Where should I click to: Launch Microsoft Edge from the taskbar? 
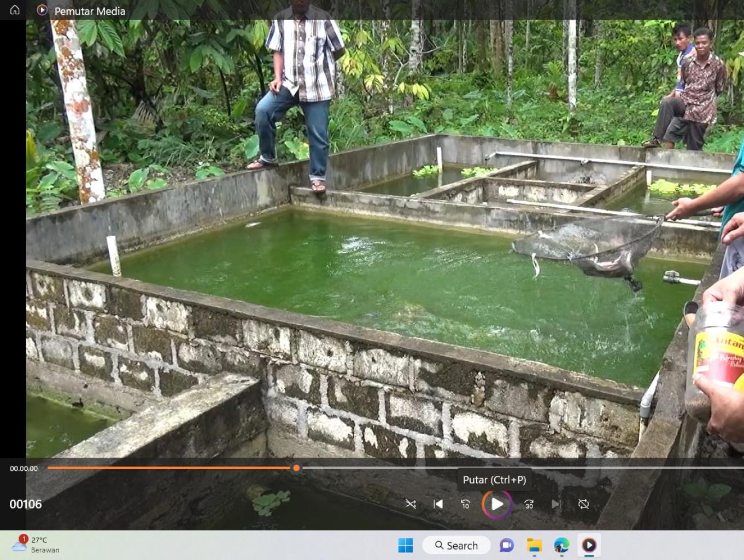tap(561, 545)
